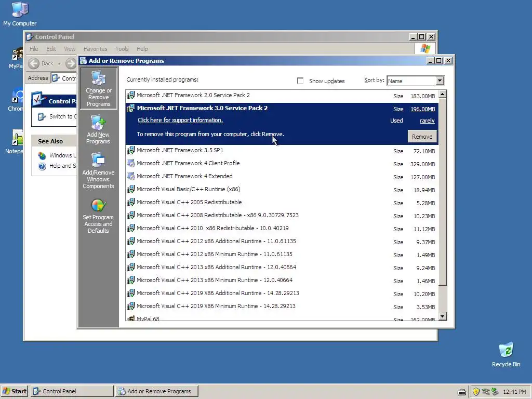Click the Visual C++ 2010 x86 Redistributable icon
The height and width of the screenshot is (399, 532).
(130, 228)
